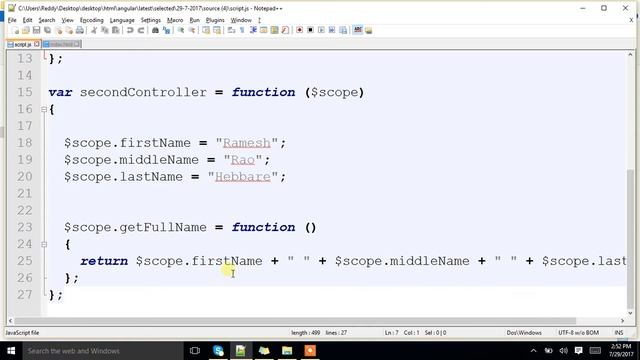
Task: Open the Encoding menu
Action: 91,20
